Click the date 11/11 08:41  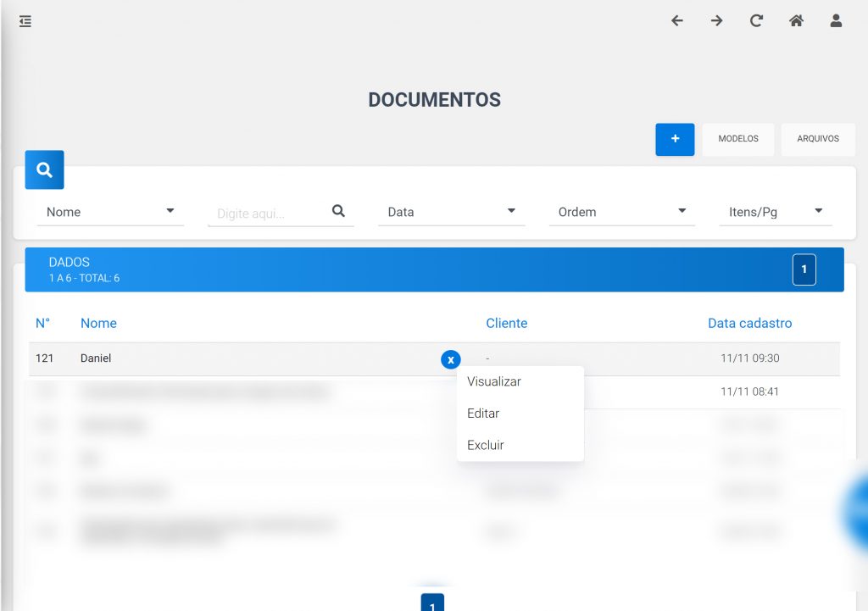[749, 392]
